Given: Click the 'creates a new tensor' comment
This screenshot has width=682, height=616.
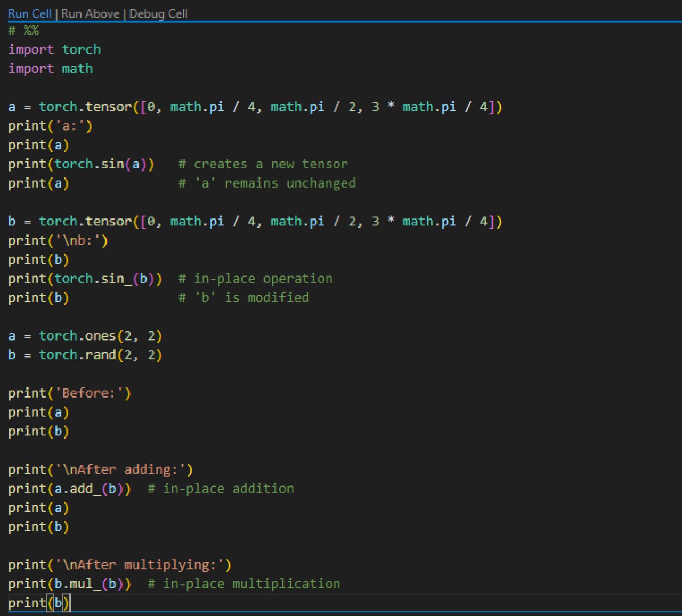Looking at the screenshot, I should point(263,164).
